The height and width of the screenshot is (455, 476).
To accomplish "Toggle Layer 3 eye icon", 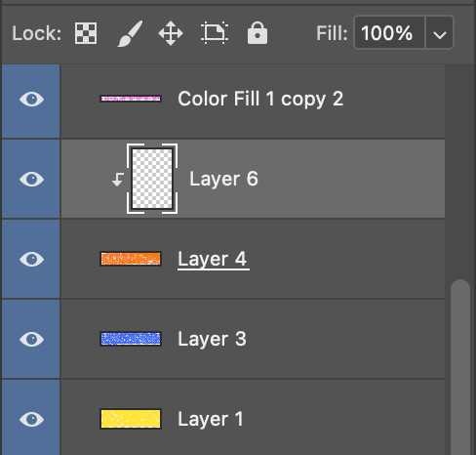I will 31,339.
